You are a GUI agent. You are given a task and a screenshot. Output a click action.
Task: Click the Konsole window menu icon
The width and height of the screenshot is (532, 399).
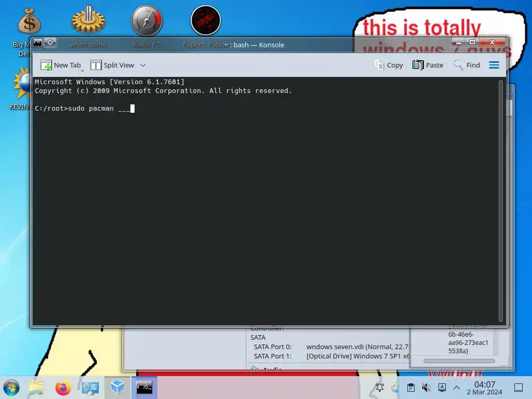(37, 43)
